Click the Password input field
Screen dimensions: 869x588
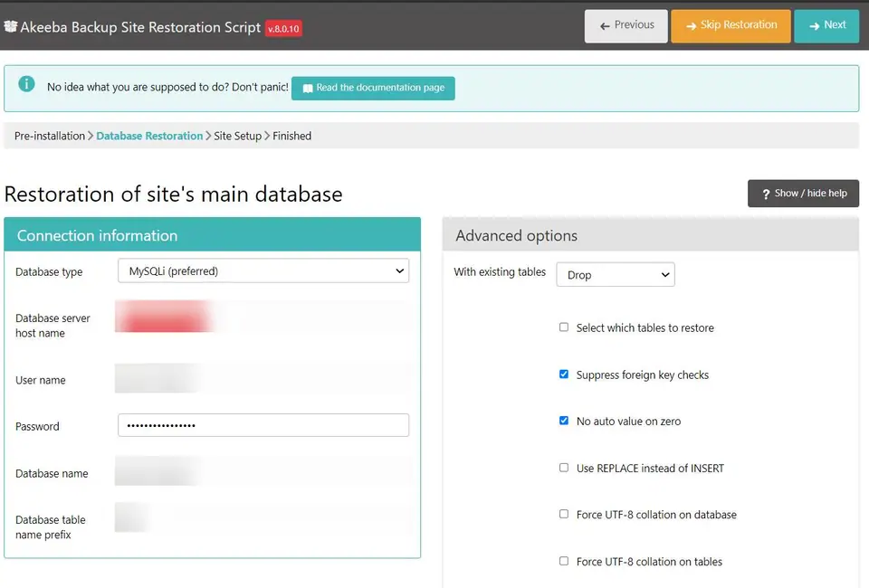point(263,425)
